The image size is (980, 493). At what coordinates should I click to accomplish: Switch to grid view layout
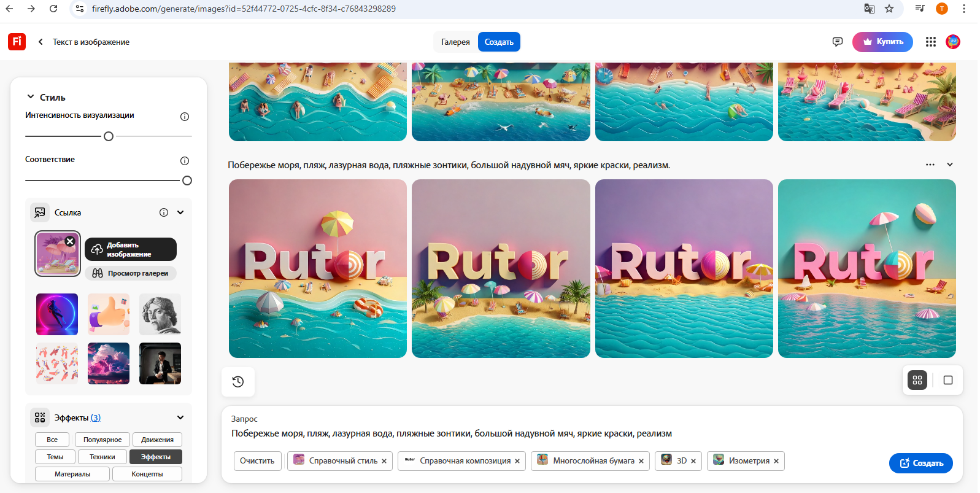(x=917, y=380)
